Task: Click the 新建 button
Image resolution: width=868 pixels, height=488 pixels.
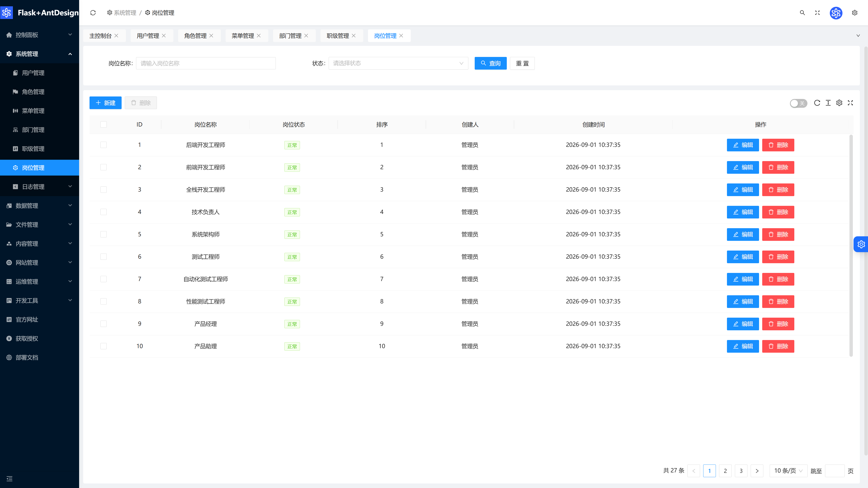Action: (x=106, y=103)
